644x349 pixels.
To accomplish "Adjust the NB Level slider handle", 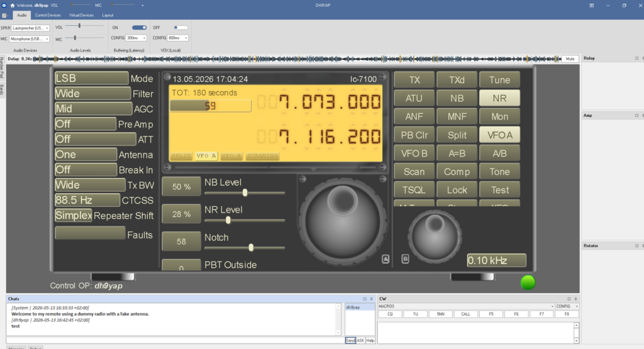I will [x=245, y=192].
